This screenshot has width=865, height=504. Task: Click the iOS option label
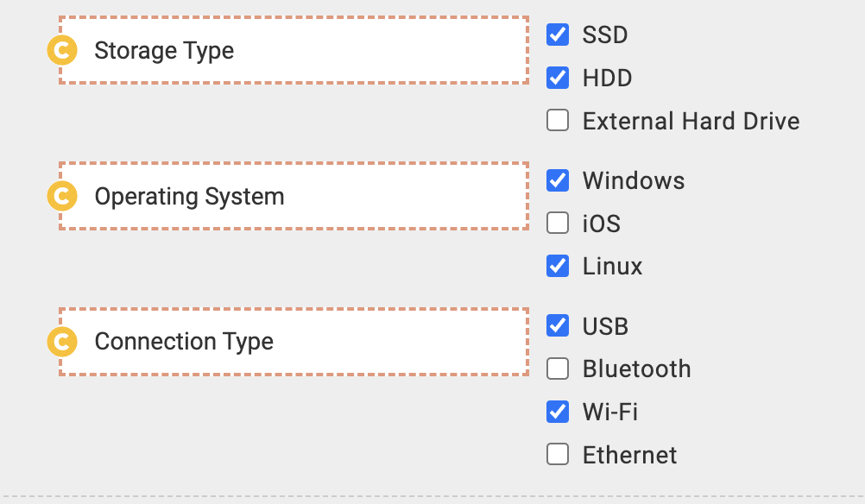pyautogui.click(x=602, y=224)
